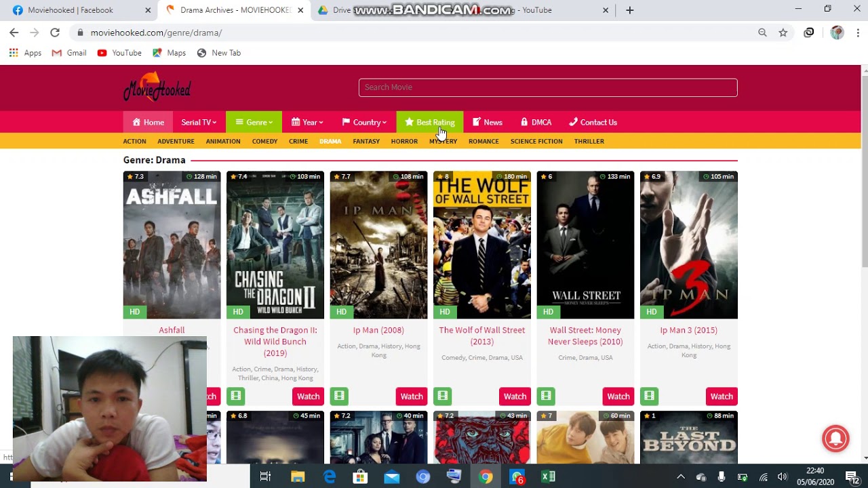Open The Wolf of Wall Street (2013) title link
Screen dimensions: 868x488
pyautogui.click(x=482, y=335)
